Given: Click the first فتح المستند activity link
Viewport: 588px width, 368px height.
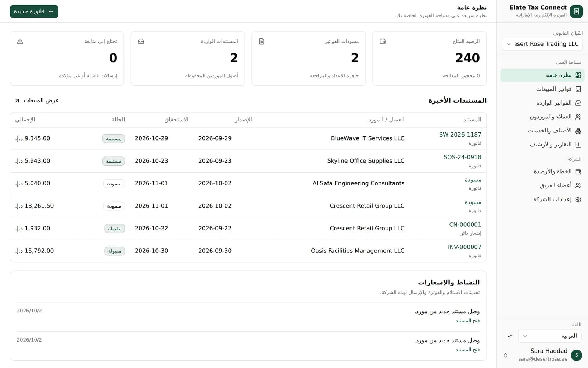Looking at the screenshot, I should pos(467,321).
